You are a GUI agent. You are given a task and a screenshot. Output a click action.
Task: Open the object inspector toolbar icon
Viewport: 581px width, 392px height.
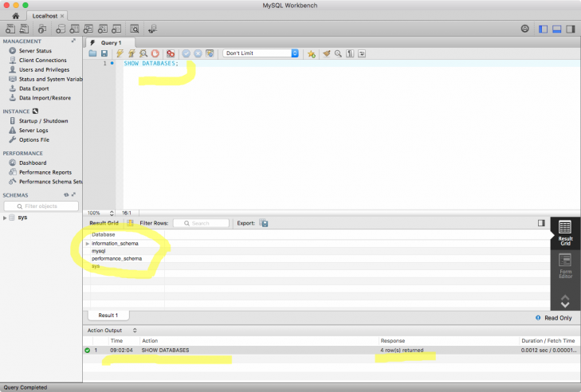[x=42, y=29]
